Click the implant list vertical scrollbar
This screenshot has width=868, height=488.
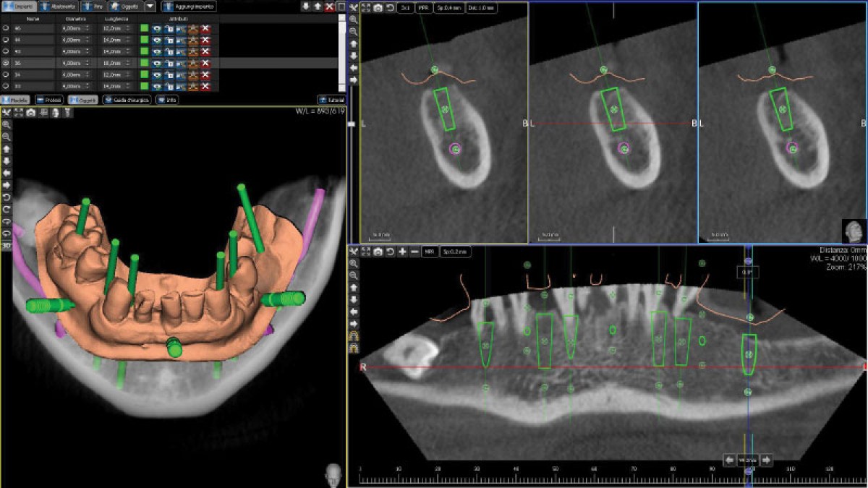point(341,53)
